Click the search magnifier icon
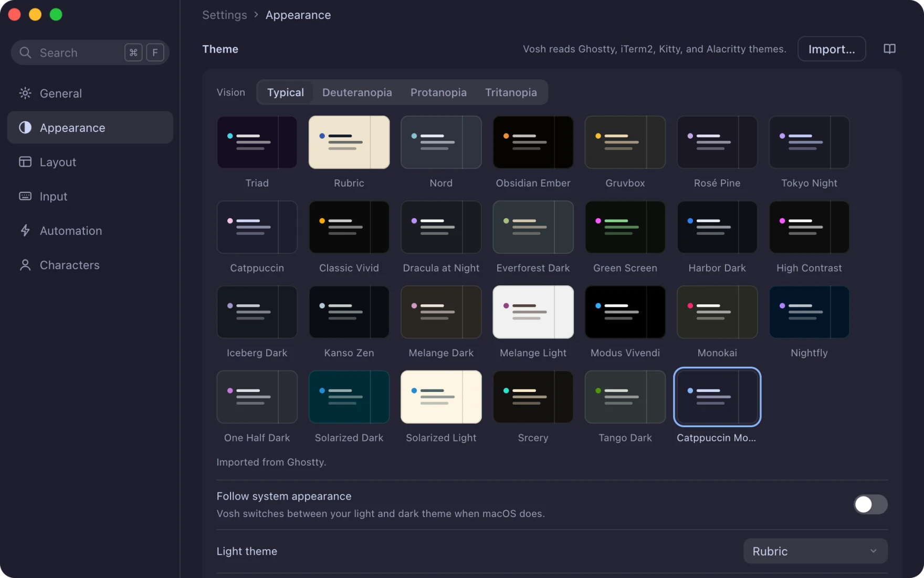The width and height of the screenshot is (924, 578). (x=25, y=53)
